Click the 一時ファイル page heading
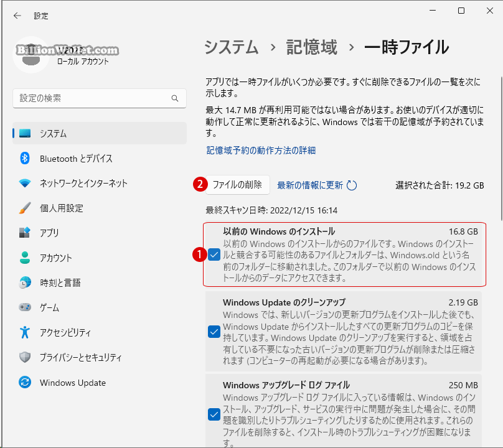 (x=407, y=47)
